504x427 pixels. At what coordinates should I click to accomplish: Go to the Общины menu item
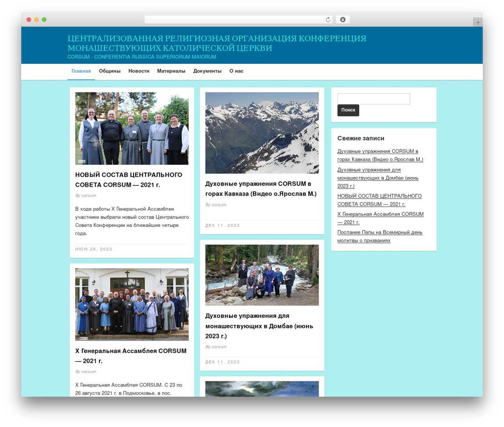coord(109,71)
